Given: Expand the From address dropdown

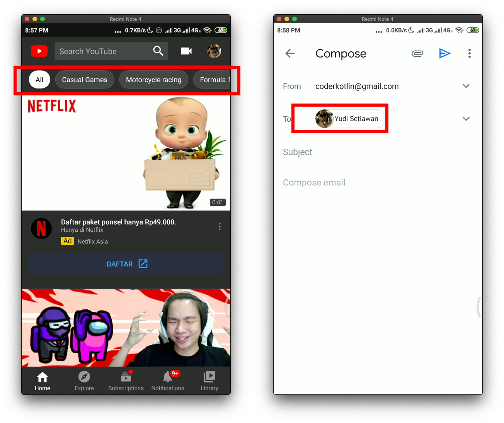Looking at the screenshot, I should click(466, 86).
